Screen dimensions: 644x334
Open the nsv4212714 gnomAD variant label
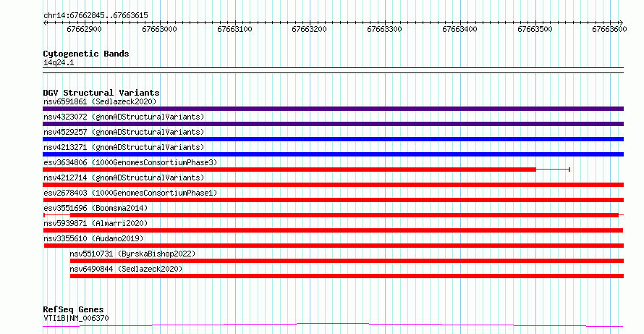click(x=124, y=178)
